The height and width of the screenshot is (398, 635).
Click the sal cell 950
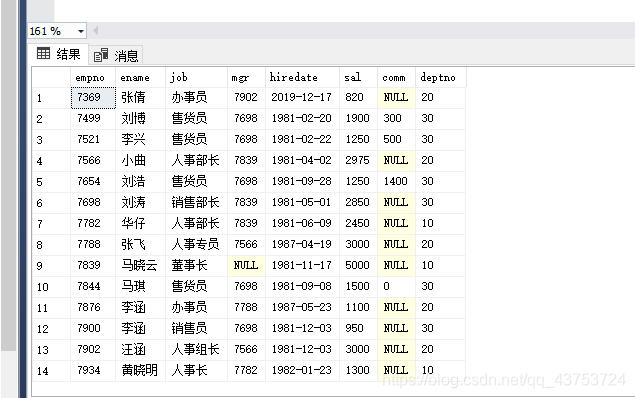(358, 329)
